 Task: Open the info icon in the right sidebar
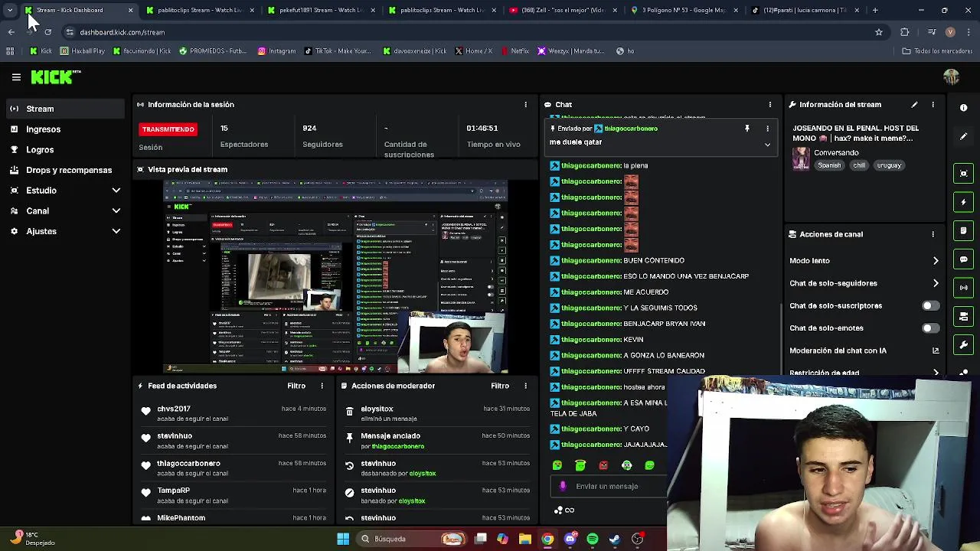(964, 108)
